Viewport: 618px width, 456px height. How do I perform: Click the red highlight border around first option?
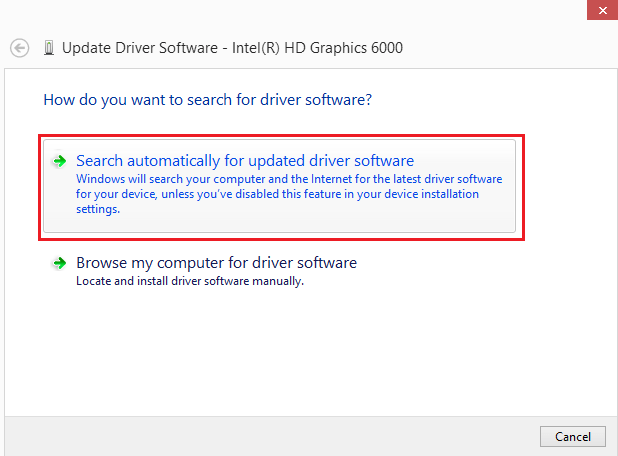click(x=281, y=136)
